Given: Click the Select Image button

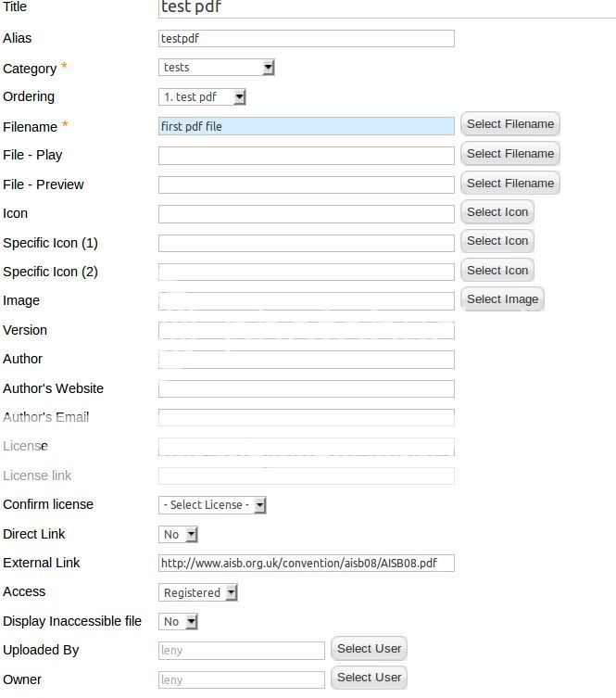Looking at the screenshot, I should coord(501,299).
